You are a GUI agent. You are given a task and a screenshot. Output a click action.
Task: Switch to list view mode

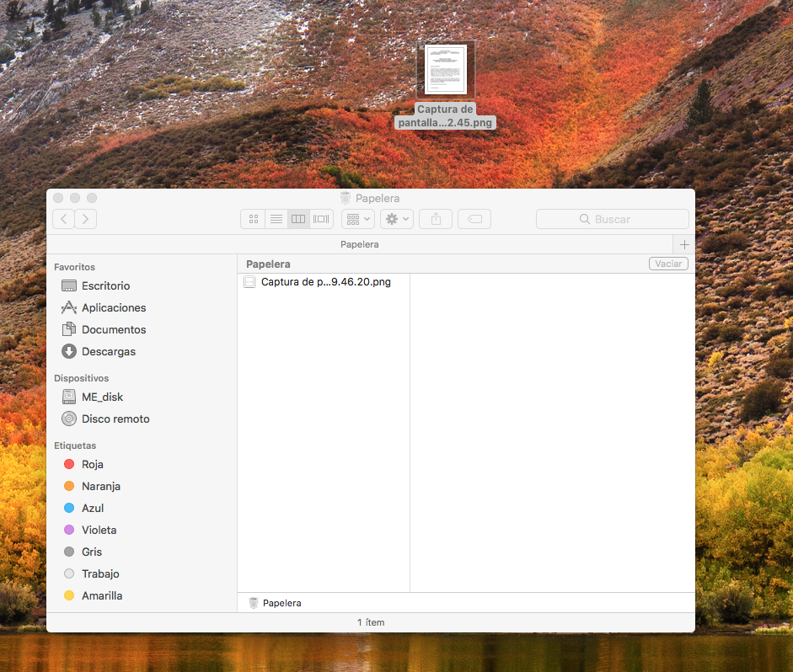point(276,219)
